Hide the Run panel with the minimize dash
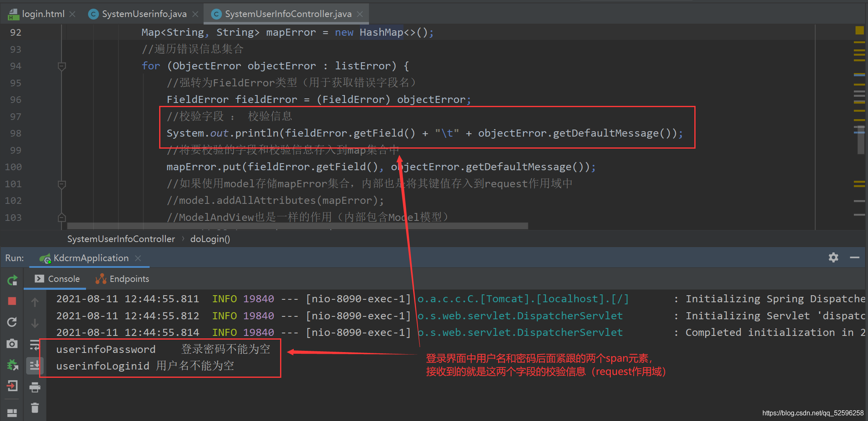 [855, 257]
